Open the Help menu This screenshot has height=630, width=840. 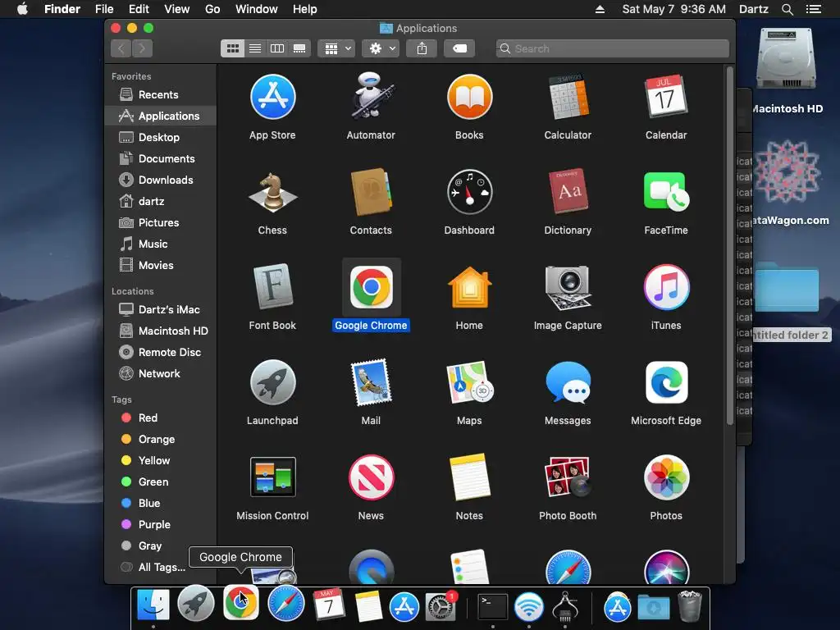pos(305,9)
